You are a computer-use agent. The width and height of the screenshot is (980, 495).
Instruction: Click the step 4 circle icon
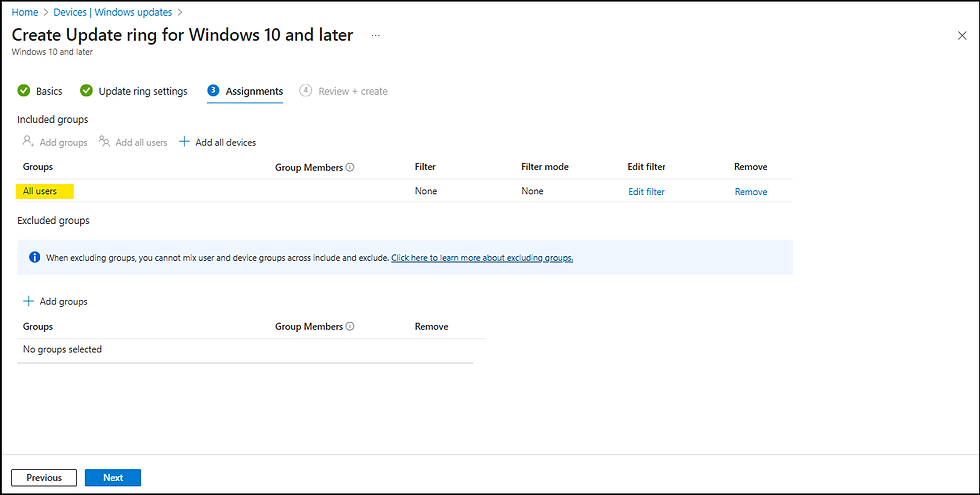coord(306,91)
